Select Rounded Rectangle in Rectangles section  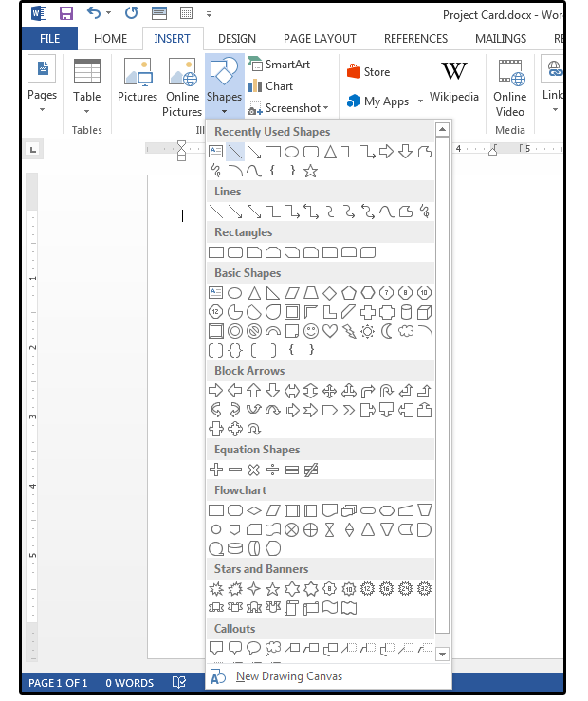point(235,252)
